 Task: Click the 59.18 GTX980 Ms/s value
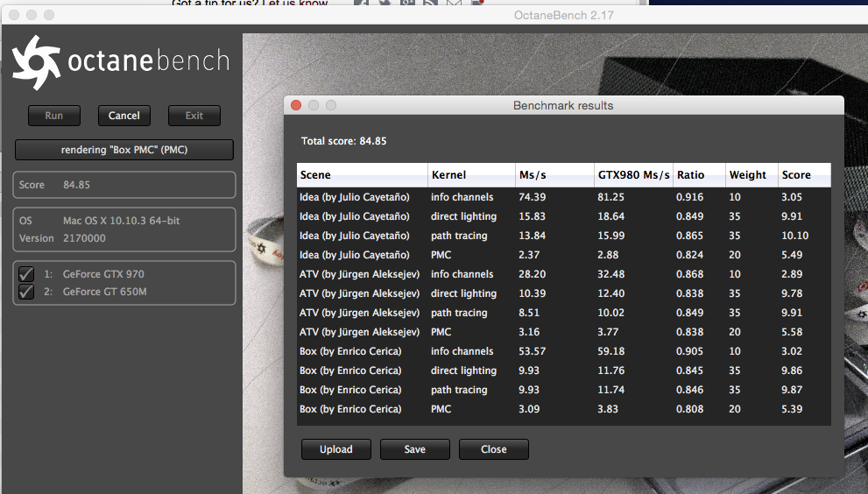[x=611, y=352]
